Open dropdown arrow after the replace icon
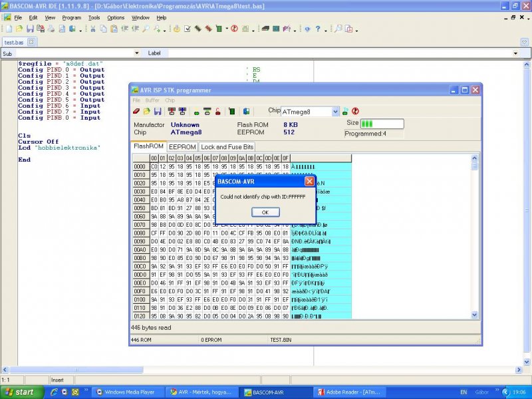Viewport: 532px width, 399px height. click(x=164, y=30)
